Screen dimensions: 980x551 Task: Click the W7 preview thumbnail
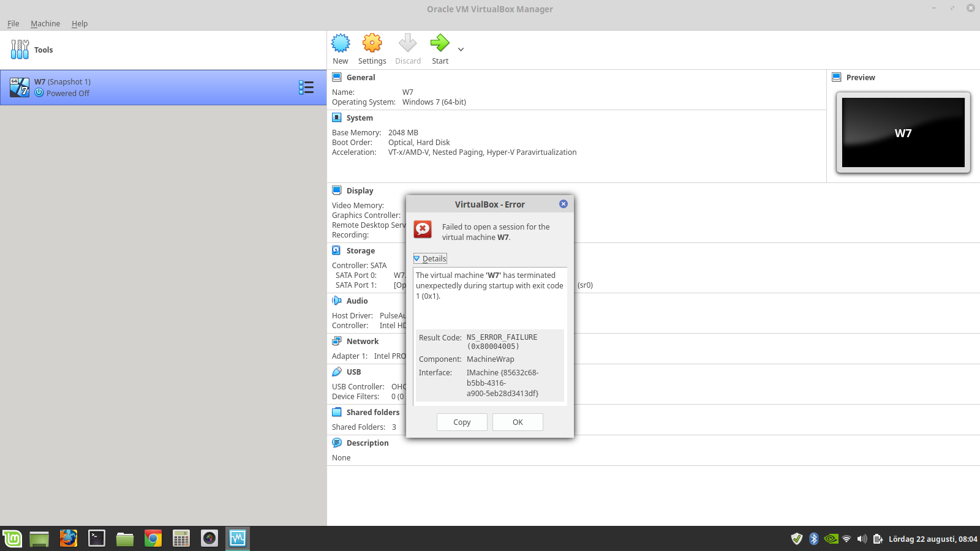(x=903, y=133)
